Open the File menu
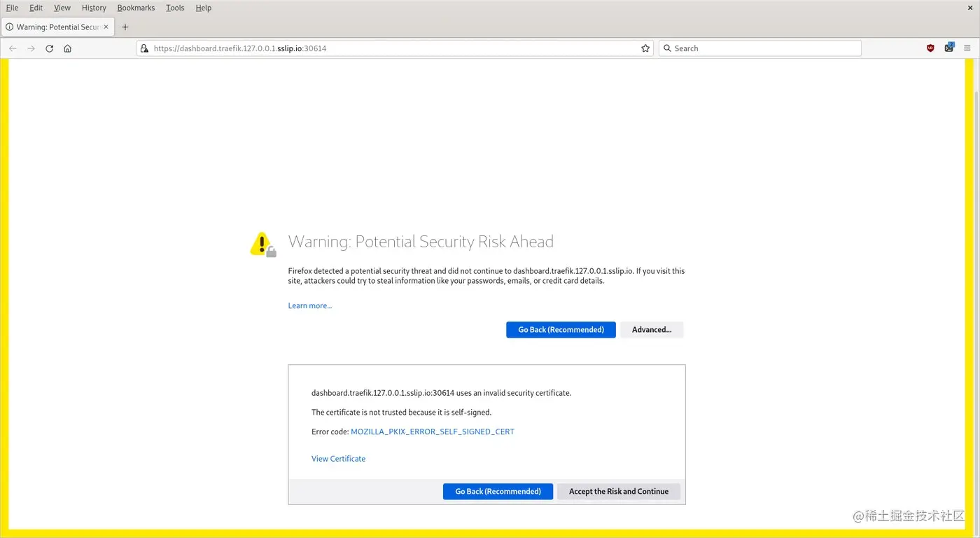Screen dimensions: 980x538 click(12, 8)
